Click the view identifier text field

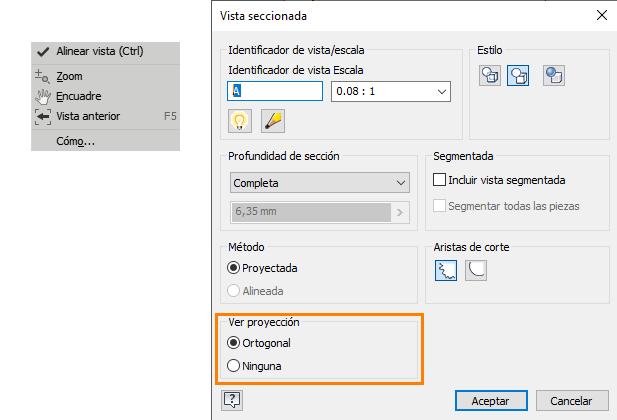[276, 91]
